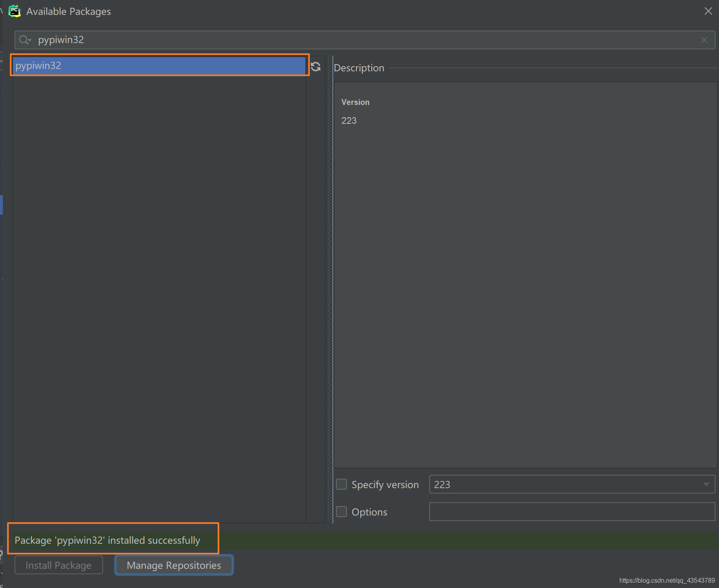Click the Version heading in the description
The width and height of the screenshot is (719, 588).
[x=355, y=102]
